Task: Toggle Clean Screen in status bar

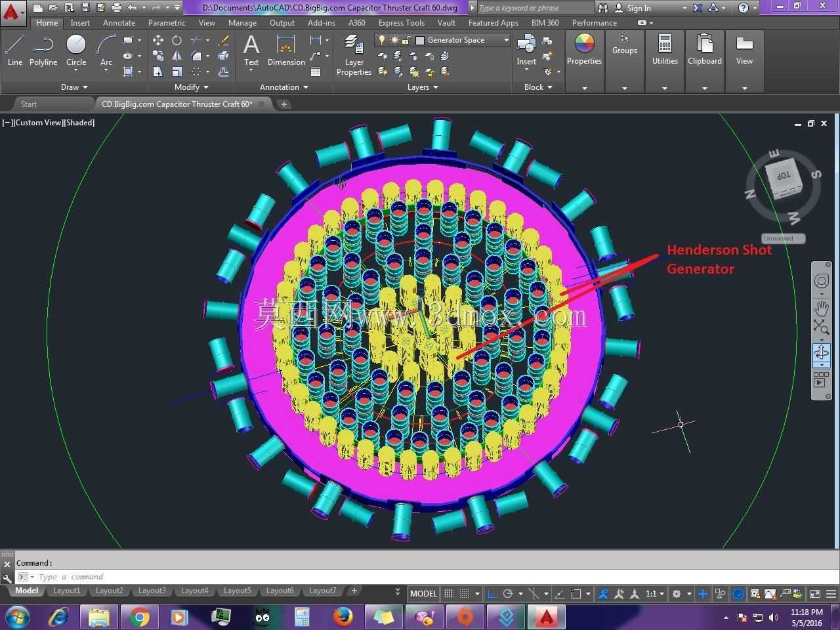Action: (x=815, y=594)
